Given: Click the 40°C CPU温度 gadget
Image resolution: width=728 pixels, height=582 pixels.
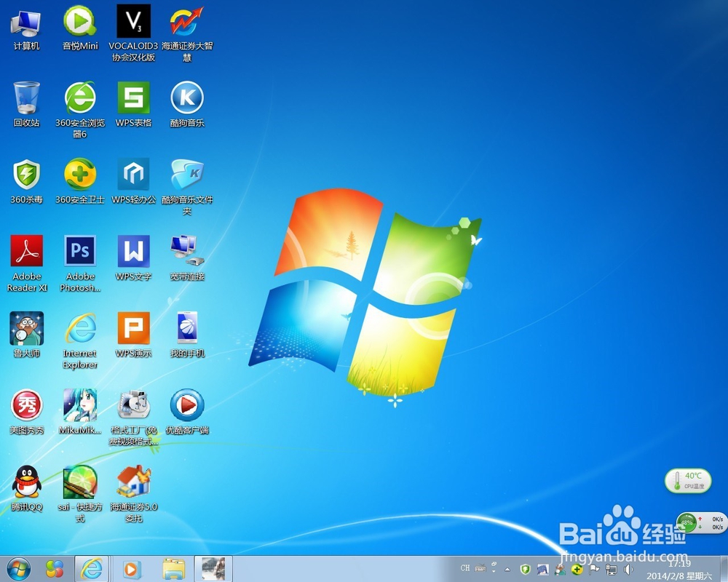Looking at the screenshot, I should [688, 480].
